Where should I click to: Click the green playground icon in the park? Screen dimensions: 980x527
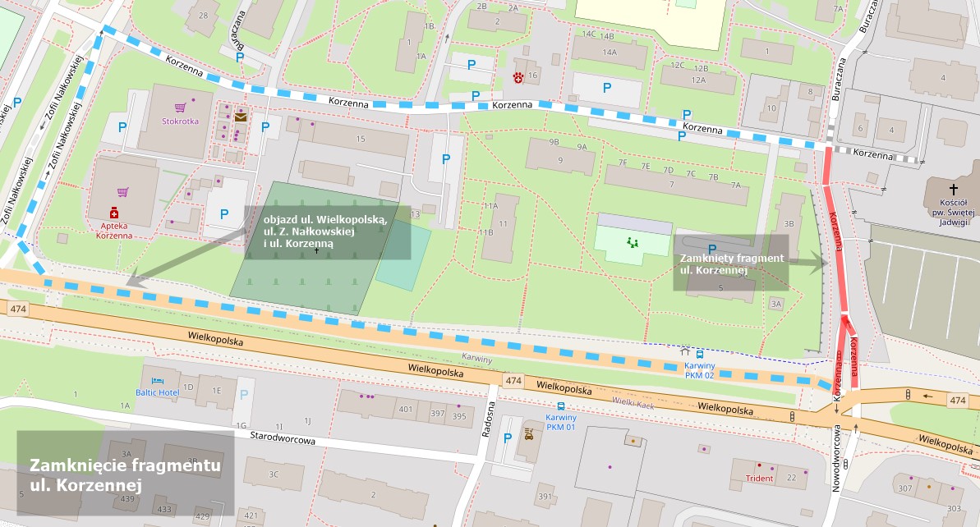[x=633, y=242]
